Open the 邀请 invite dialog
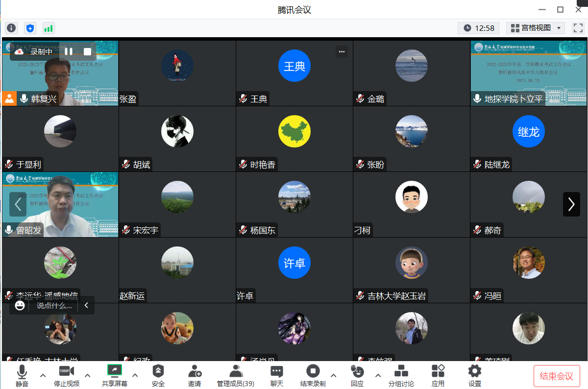 195,375
